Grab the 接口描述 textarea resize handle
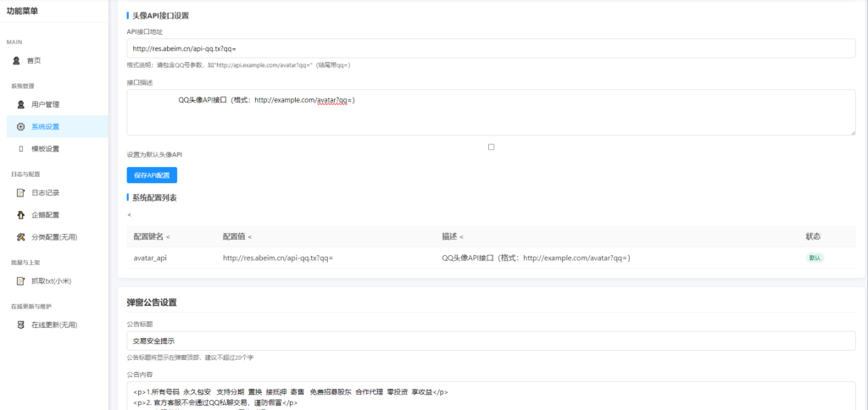Viewport: 868px width, 410px height. tap(853, 132)
